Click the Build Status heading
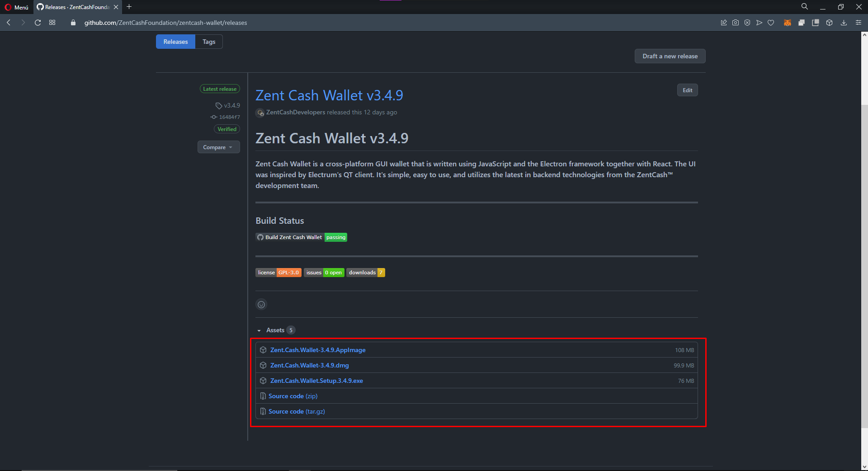 [x=280, y=221]
